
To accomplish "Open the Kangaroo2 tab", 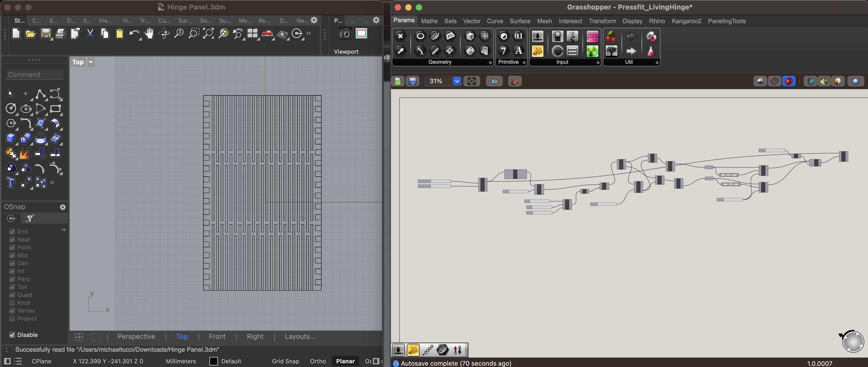I will pos(686,21).
